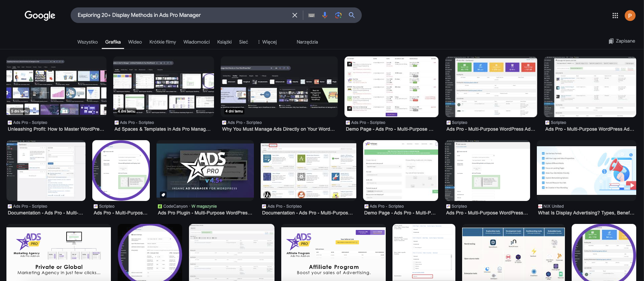The height and width of the screenshot is (281, 644).
Task: Switch to the Wideo tab
Action: click(135, 42)
